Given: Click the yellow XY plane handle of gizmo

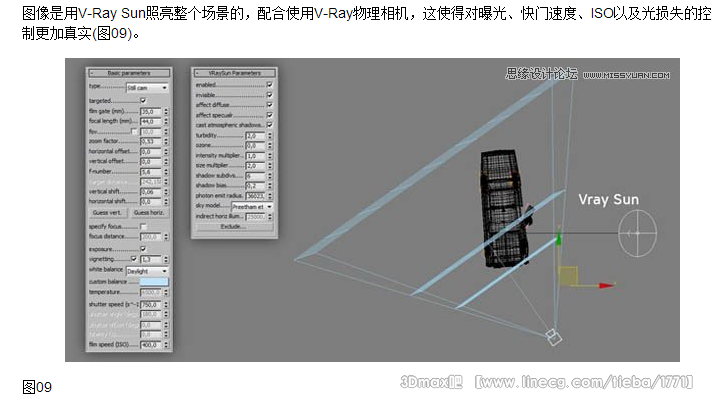Looking at the screenshot, I should pyautogui.click(x=568, y=276).
